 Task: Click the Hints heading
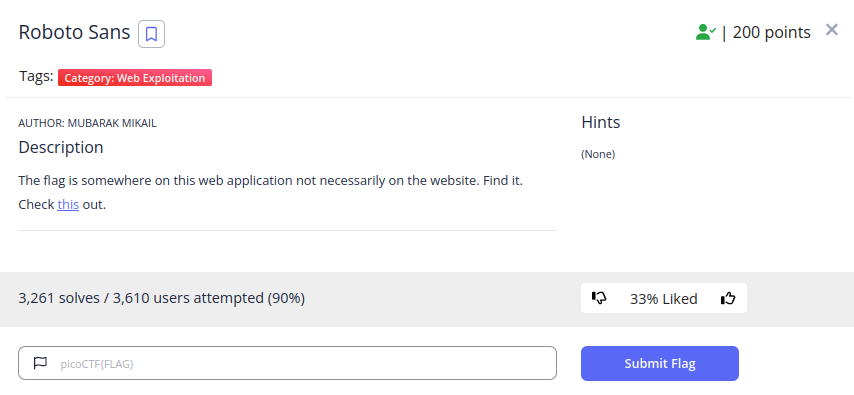(x=601, y=122)
